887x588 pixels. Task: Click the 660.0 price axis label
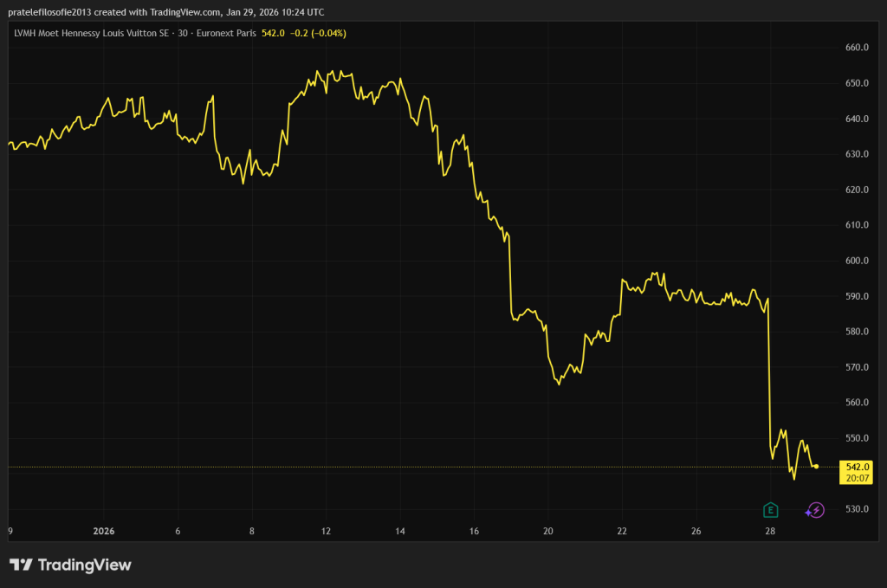[856, 48]
